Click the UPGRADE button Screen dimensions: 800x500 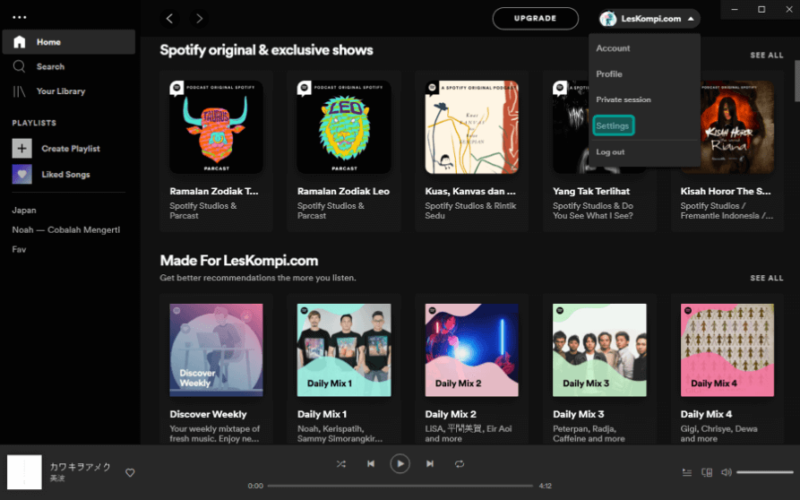pos(535,18)
